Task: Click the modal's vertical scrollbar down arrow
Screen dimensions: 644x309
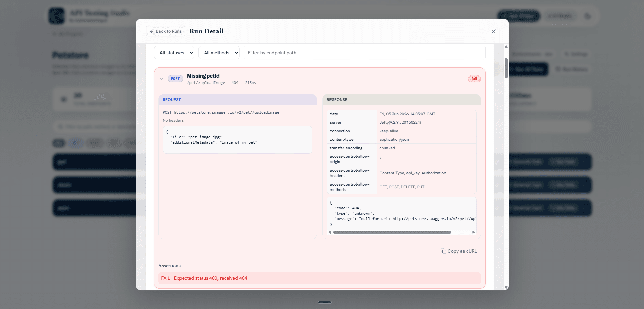Action: click(x=506, y=288)
